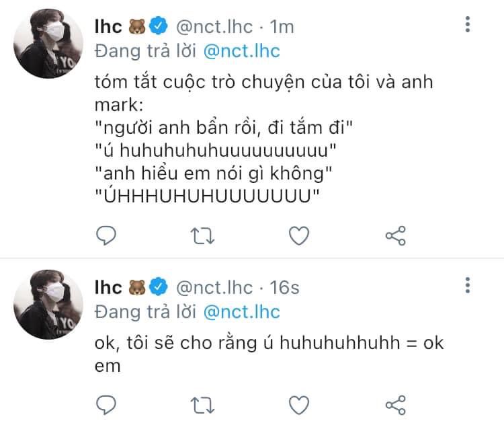The image size is (504, 425).
Task: Click the verified badge on second tweet
Action: [159, 288]
